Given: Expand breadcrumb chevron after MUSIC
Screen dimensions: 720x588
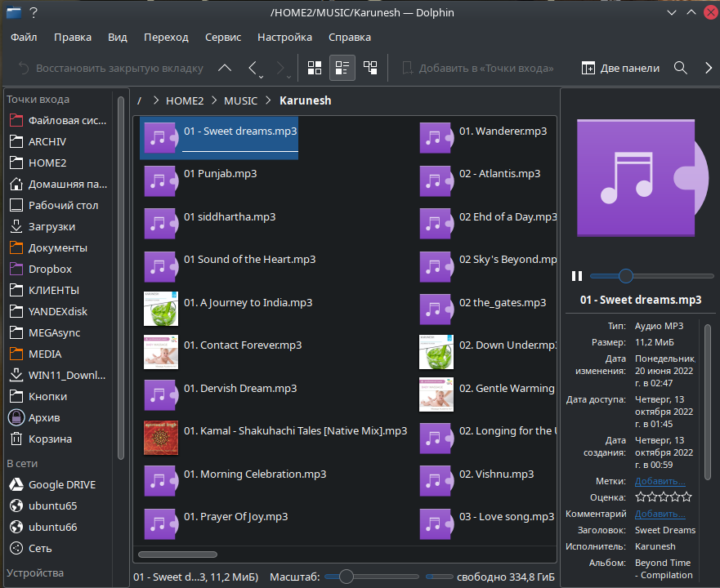Looking at the screenshot, I should point(269,100).
